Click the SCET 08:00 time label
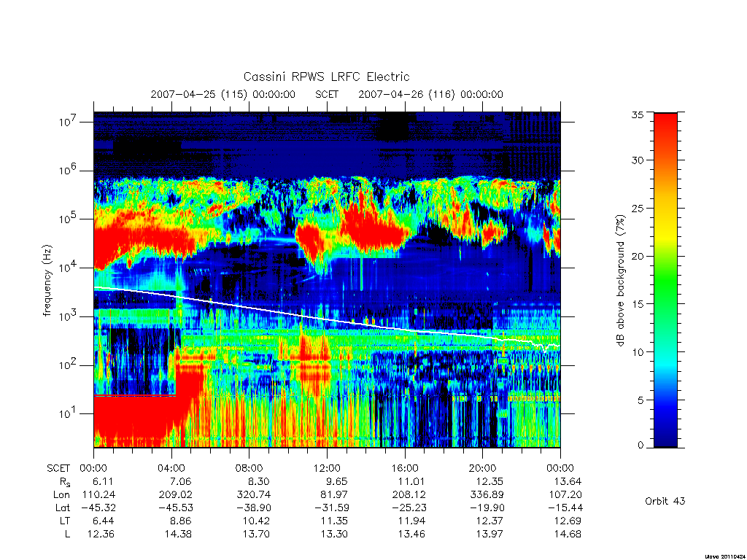 click(x=249, y=469)
